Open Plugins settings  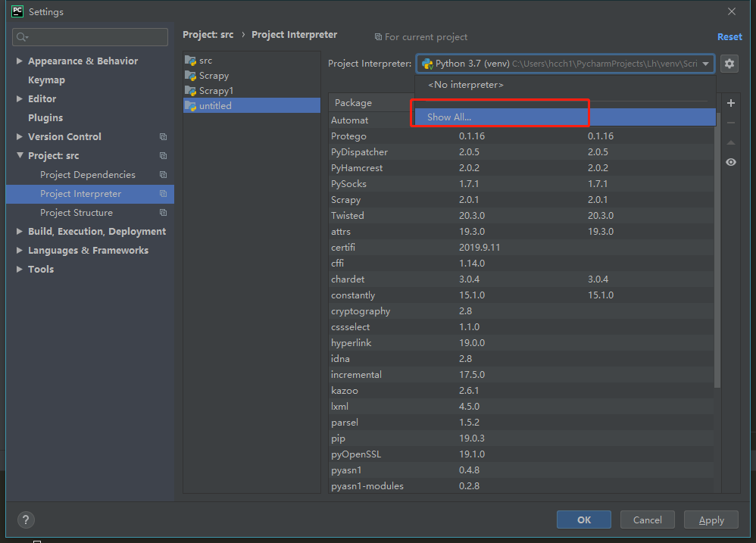[x=45, y=117]
